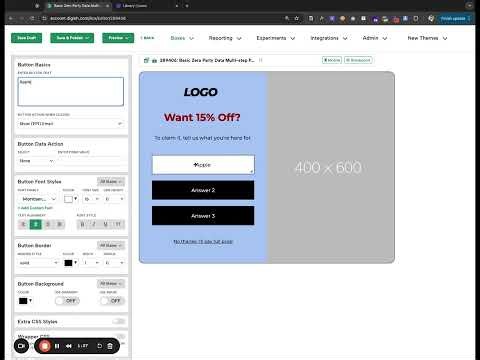Toggle the Use Gradient switch

point(67,301)
